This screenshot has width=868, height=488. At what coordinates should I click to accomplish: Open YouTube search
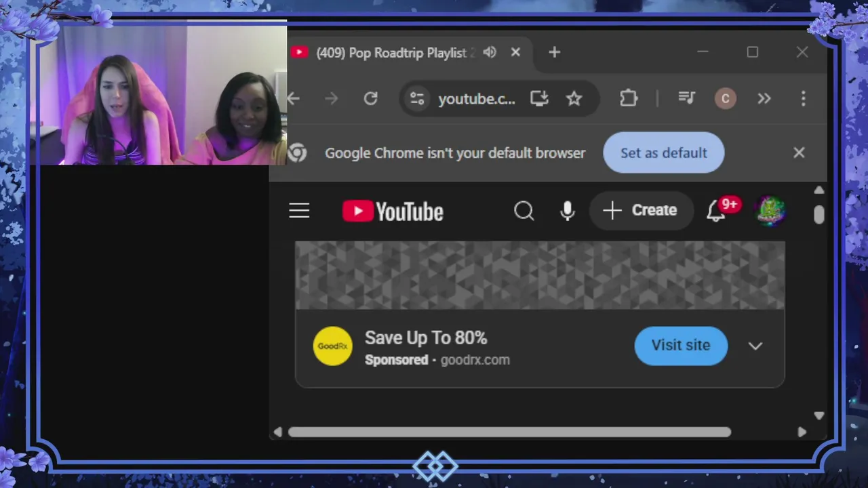[524, 211]
